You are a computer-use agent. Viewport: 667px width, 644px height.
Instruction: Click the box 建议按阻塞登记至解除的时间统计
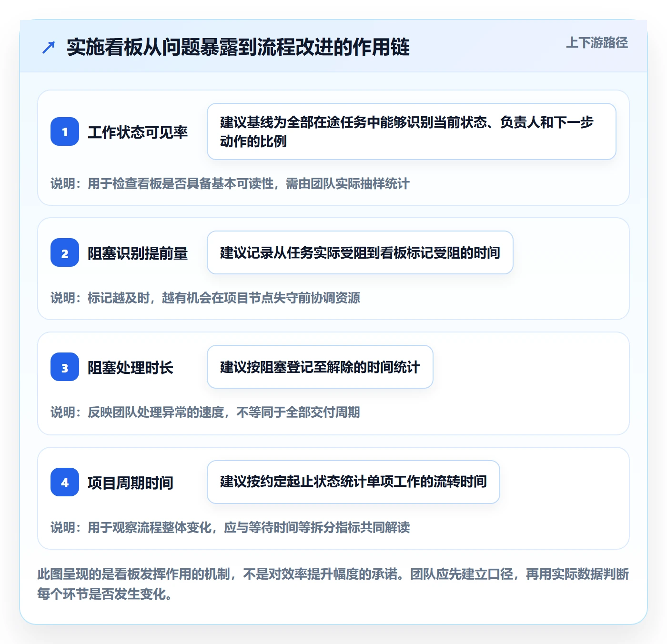[x=320, y=367]
